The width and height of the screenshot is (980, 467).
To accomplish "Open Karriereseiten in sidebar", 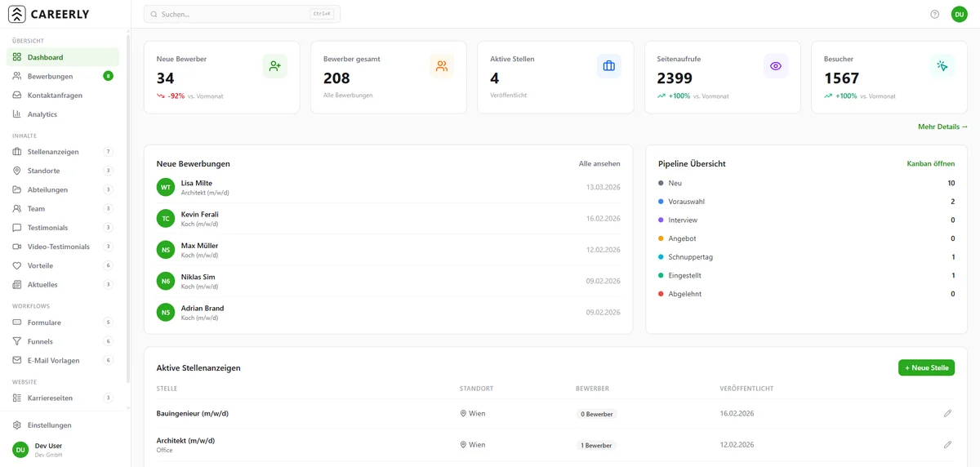I will [x=63, y=398].
